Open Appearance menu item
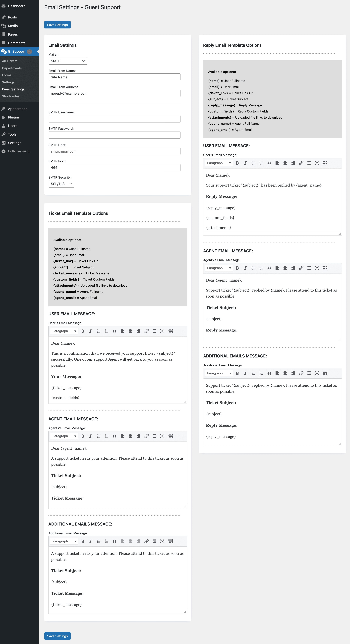The width and height of the screenshot is (350, 644). pos(19,109)
